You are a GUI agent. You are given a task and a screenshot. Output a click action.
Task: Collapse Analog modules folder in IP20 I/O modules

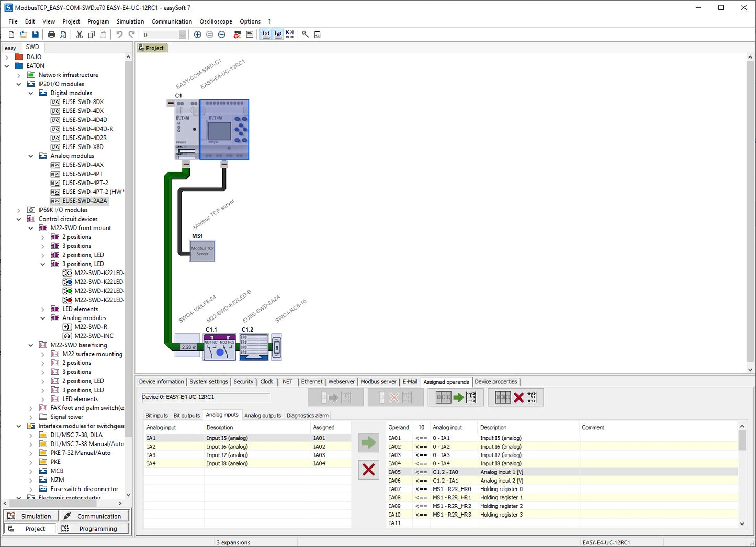[31, 156]
